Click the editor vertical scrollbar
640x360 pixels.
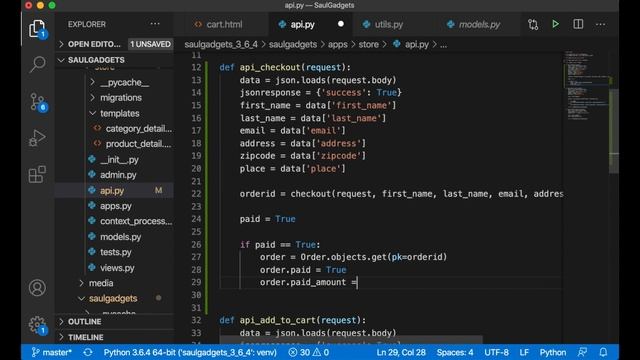[x=613, y=131]
